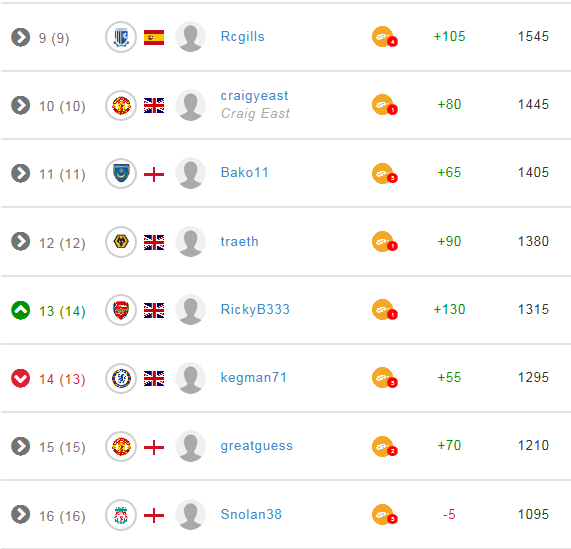
Task: Click the green up arrow at rank 13 (14)
Action: (20, 310)
